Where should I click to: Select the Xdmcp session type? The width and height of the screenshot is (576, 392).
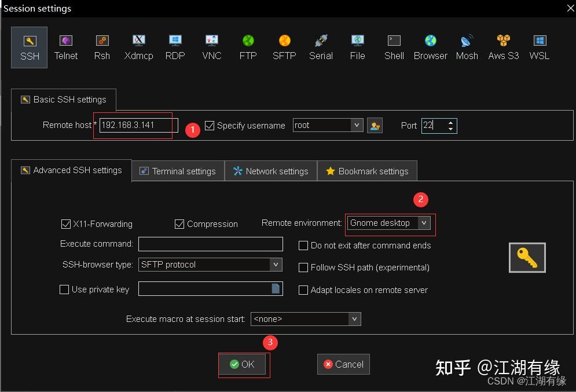tap(138, 47)
